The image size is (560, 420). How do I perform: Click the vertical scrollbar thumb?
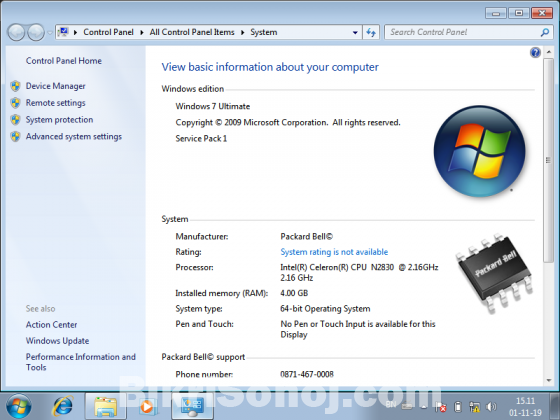point(549,160)
